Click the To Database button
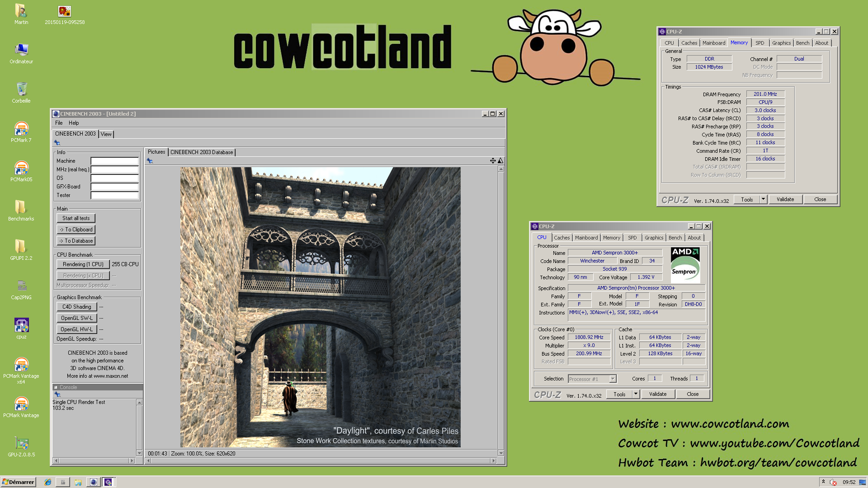868x488 pixels. 76,241
